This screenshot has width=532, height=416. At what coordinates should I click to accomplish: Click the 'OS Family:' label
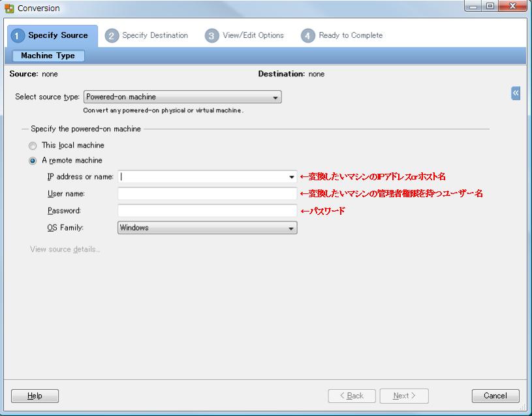[x=65, y=228]
